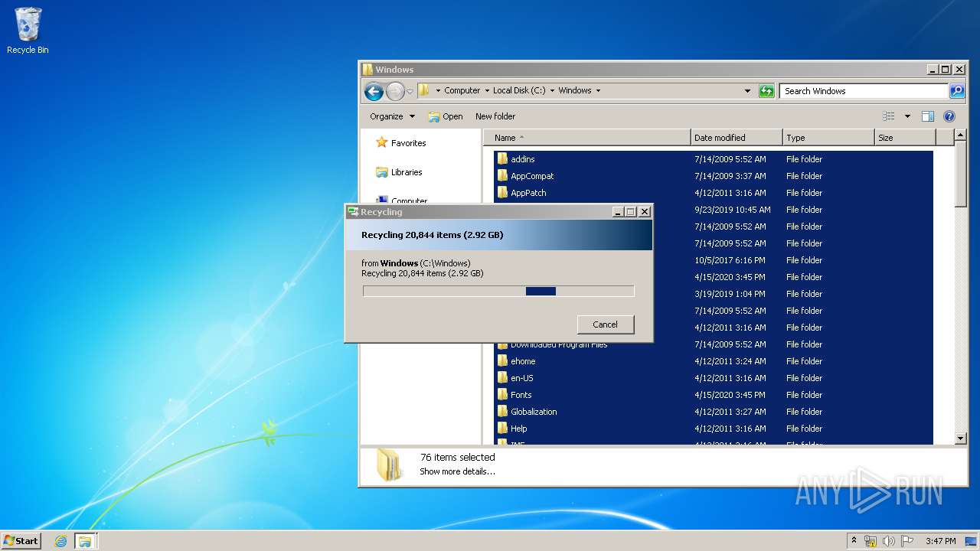Image resolution: width=980 pixels, height=551 pixels.
Task: Expand the Windows breadcrumb arrow
Action: point(598,90)
